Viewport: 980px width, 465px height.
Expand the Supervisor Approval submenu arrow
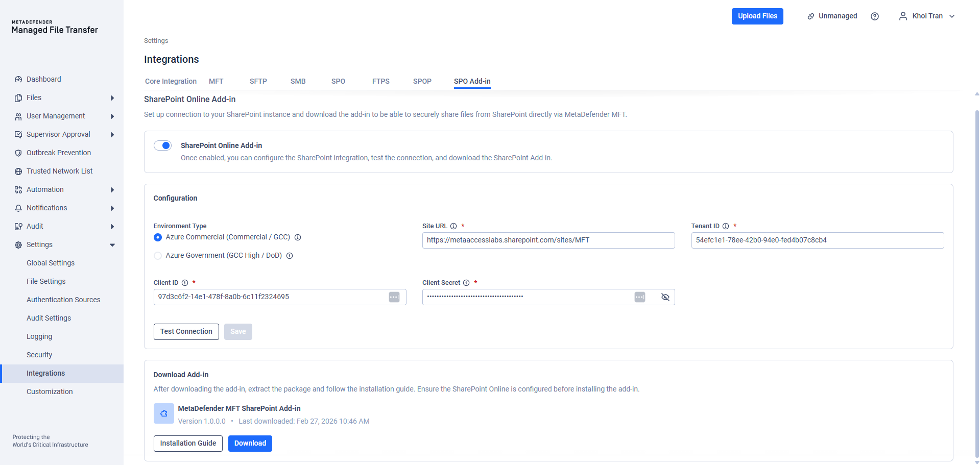point(112,135)
